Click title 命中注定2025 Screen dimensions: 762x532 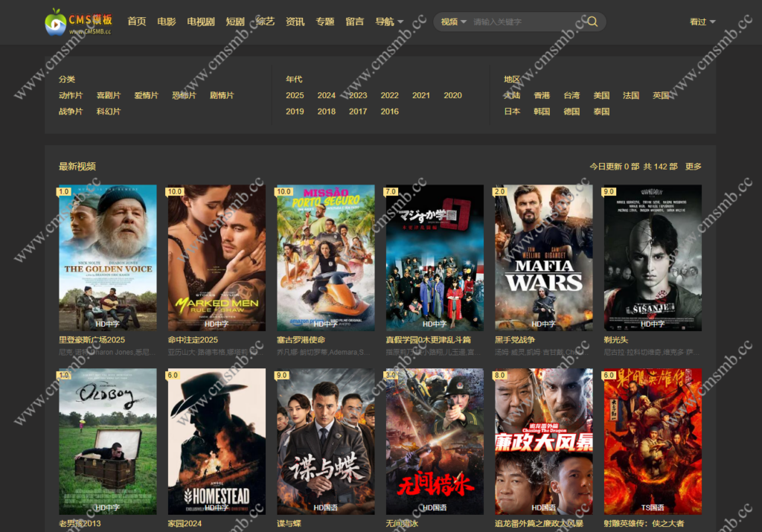[x=193, y=340]
